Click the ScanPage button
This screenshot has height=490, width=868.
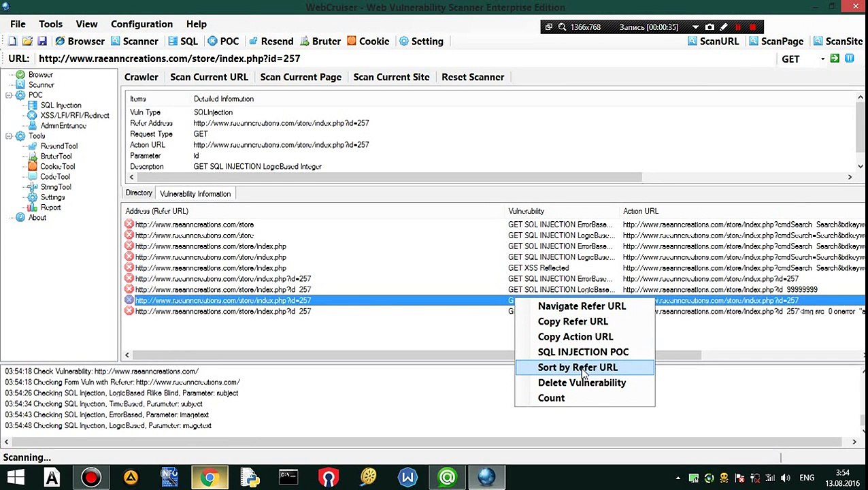tap(776, 42)
